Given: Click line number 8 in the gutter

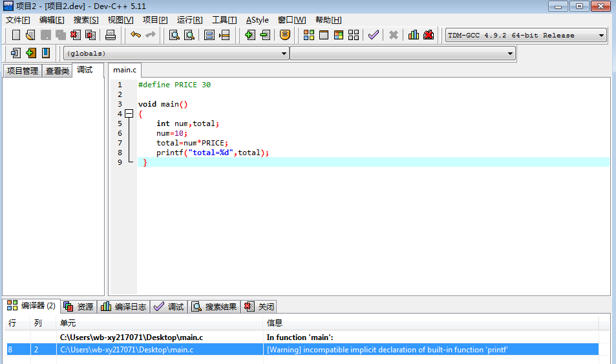Looking at the screenshot, I should coord(120,153).
